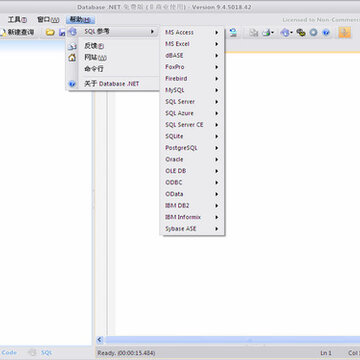
Task: Click the globe toolbar icon
Action: (x=285, y=32)
